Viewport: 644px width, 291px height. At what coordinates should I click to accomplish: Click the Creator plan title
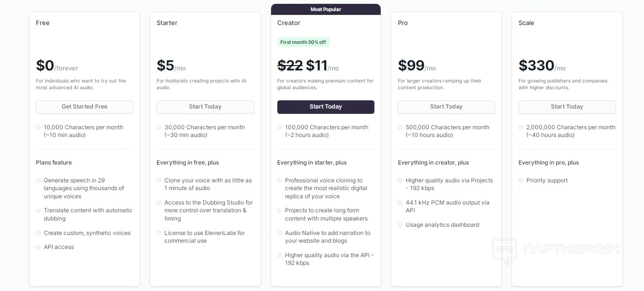point(289,23)
